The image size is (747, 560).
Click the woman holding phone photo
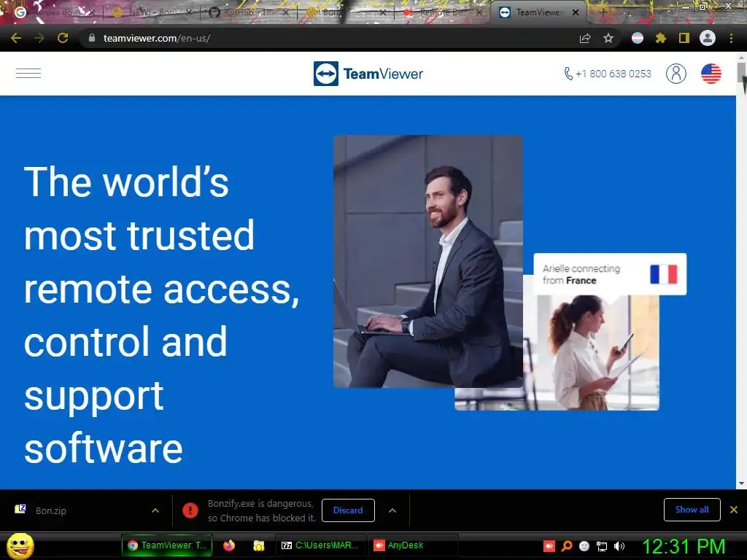[x=598, y=352]
